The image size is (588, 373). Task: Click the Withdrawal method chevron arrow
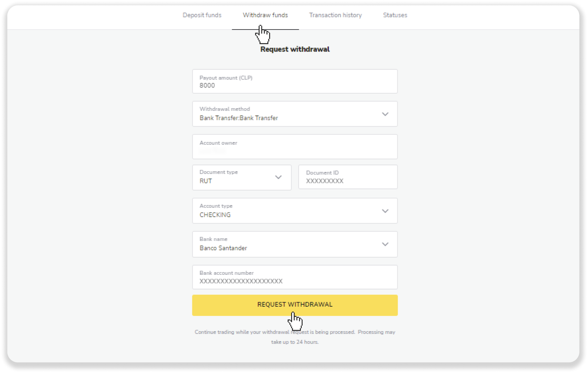click(x=385, y=114)
